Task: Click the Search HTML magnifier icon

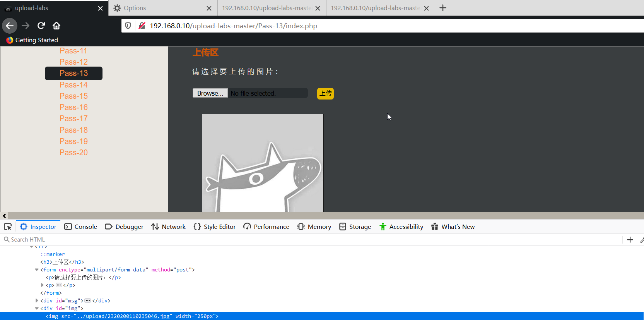Action: point(6,240)
